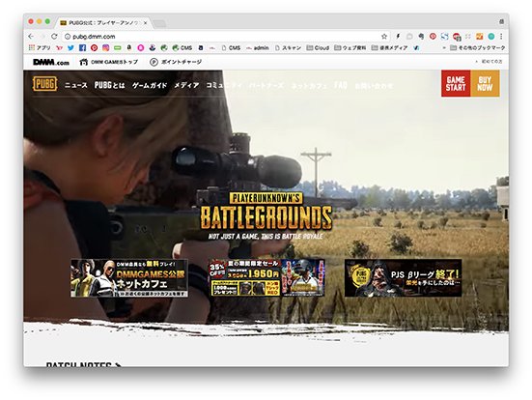Open the pink circle bookmark icon

pyautogui.click(x=140, y=48)
